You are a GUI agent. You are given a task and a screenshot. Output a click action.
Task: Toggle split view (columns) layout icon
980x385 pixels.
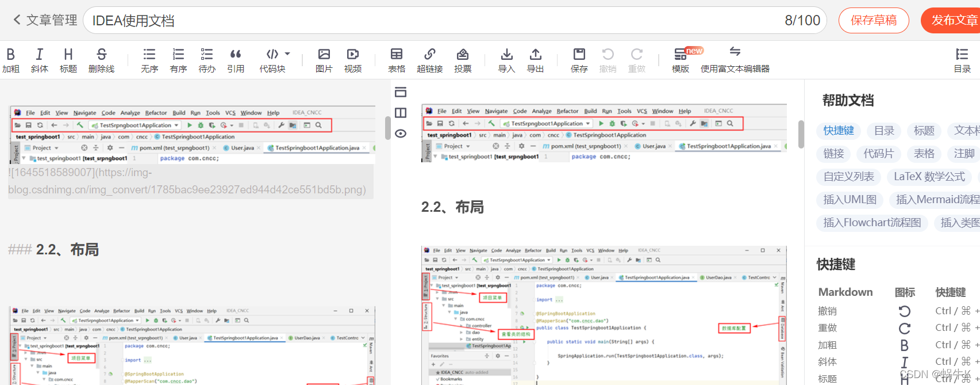401,113
